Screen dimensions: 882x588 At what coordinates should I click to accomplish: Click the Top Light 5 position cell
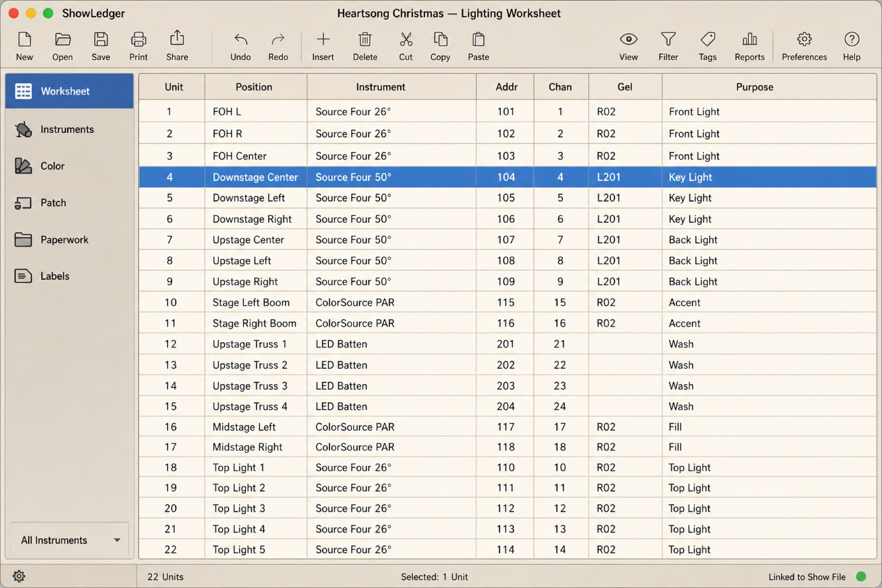click(256, 549)
